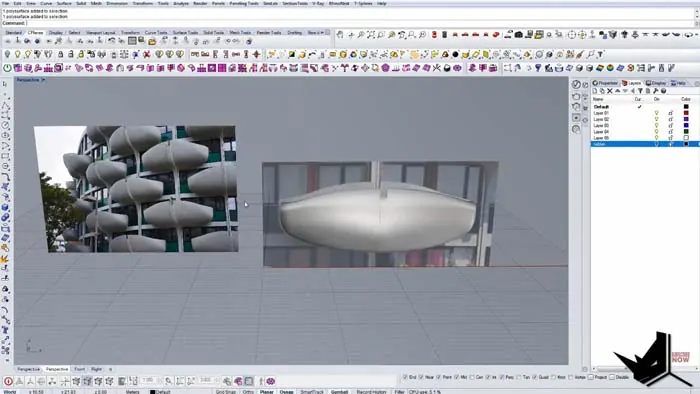Toggle Layer 03 lock icon

pyautogui.click(x=671, y=126)
